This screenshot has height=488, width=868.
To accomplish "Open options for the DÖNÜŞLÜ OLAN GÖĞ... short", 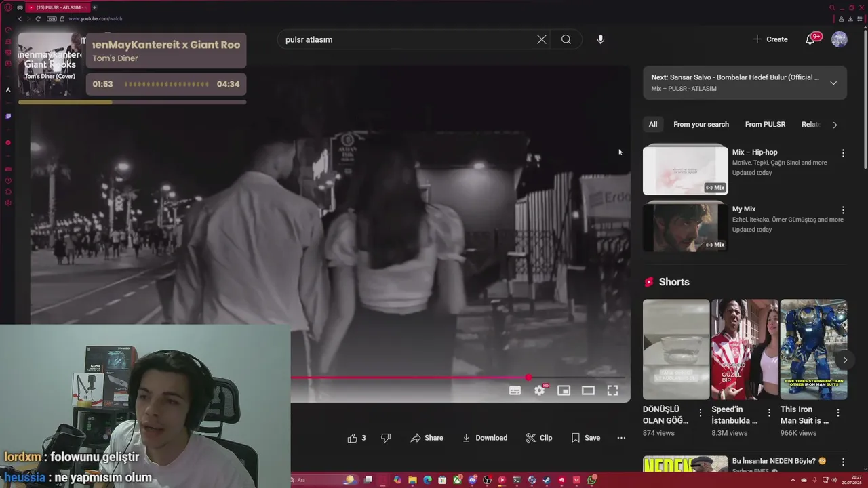I will [701, 412].
